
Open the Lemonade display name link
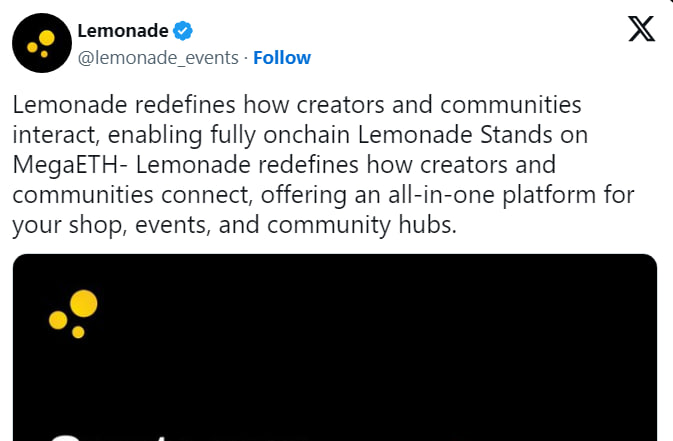tap(122, 32)
